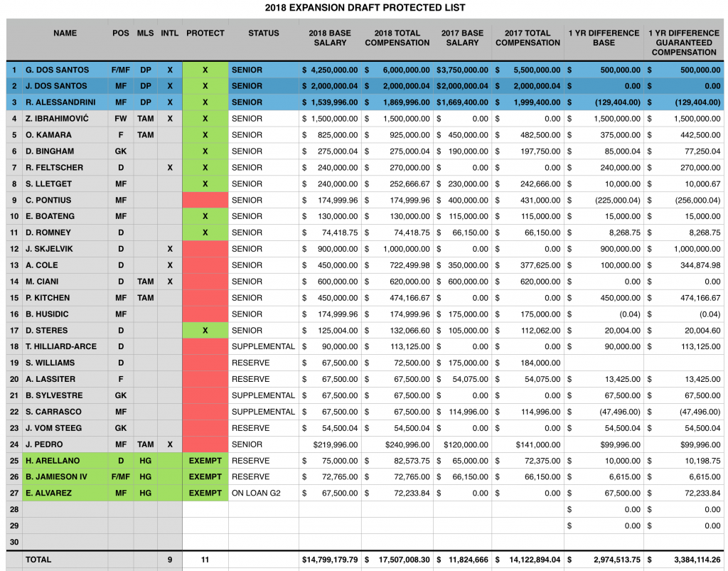This screenshot has height=571, width=728.
Task: Select the O. KAMARA name cell
Action: click(65, 135)
